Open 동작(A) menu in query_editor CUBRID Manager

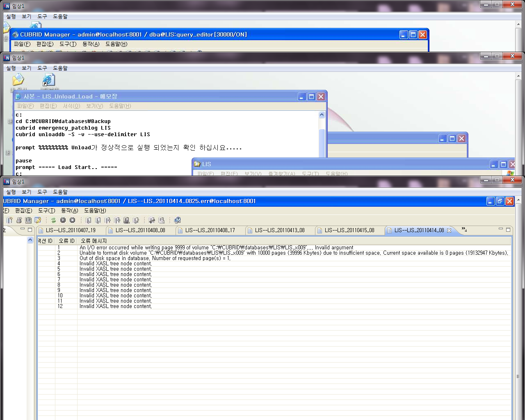(x=91, y=44)
